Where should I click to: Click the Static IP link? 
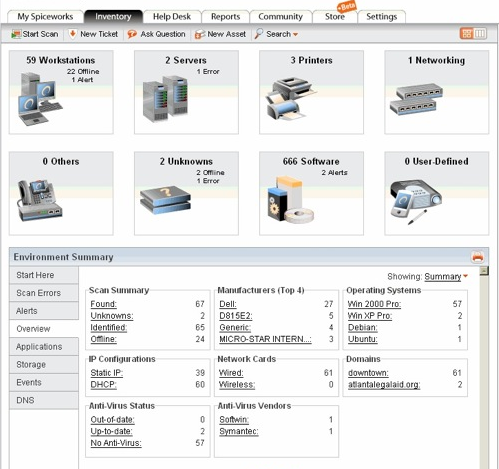(107, 373)
